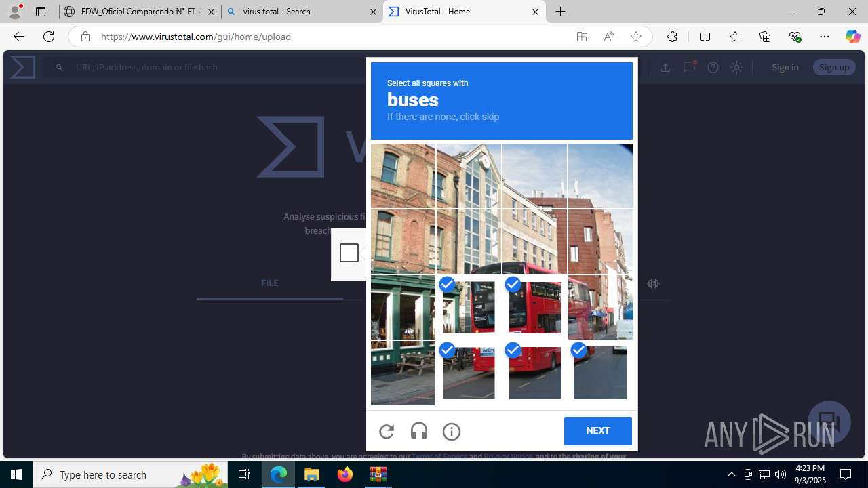Open captcha help information icon

click(452, 431)
